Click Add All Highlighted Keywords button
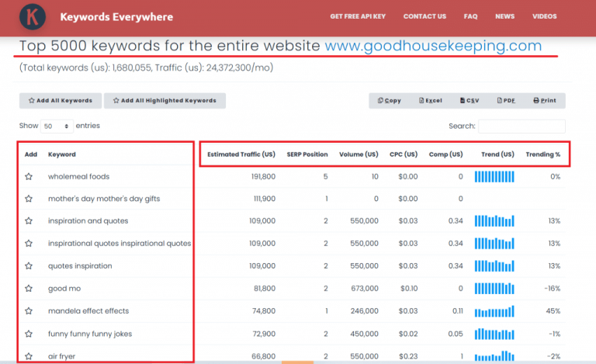This screenshot has width=596, height=364. coord(165,101)
